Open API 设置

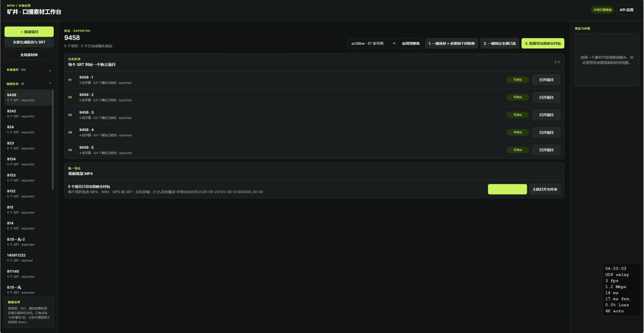(x=626, y=10)
